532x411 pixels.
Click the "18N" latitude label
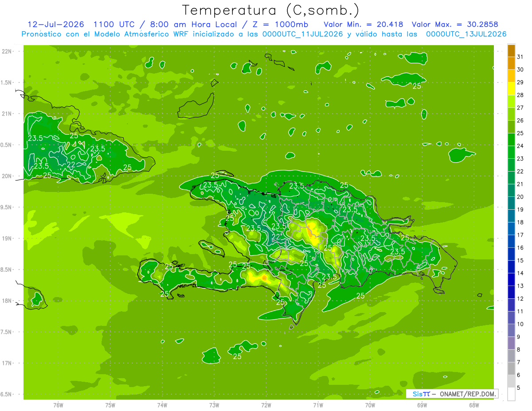[x=8, y=301]
